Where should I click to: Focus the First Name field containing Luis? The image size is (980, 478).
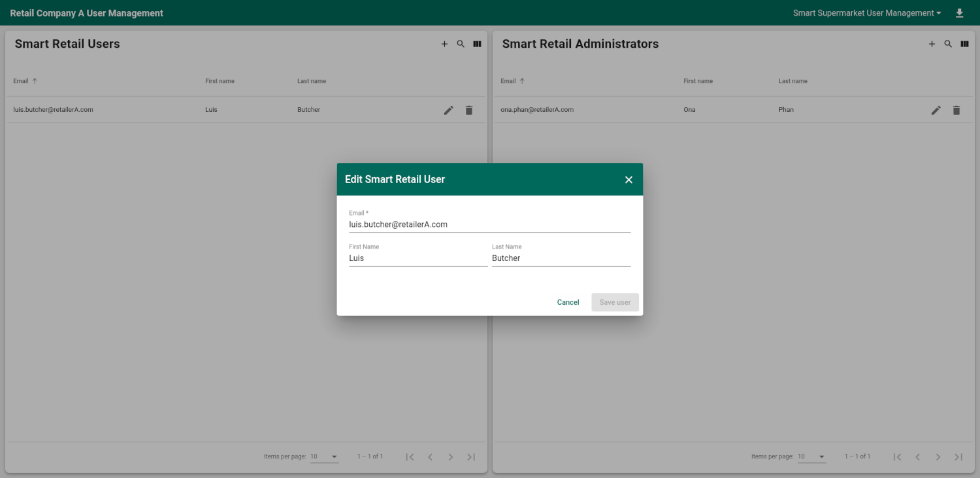[417, 258]
